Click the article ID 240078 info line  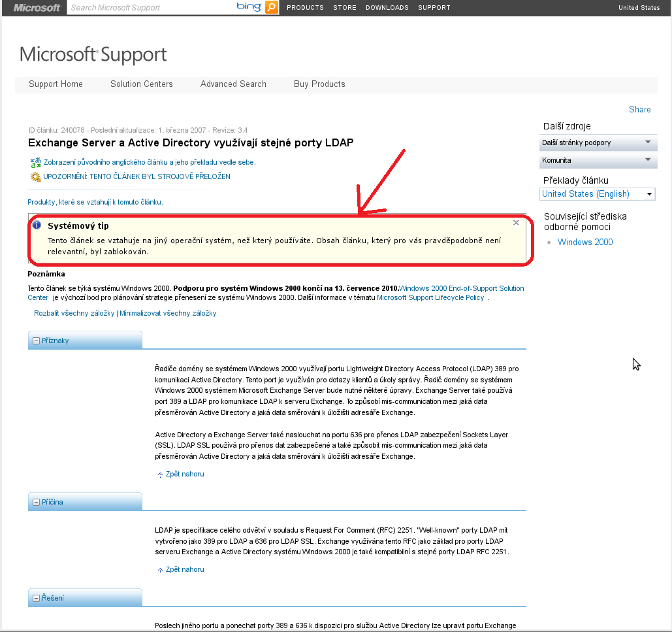click(x=138, y=130)
